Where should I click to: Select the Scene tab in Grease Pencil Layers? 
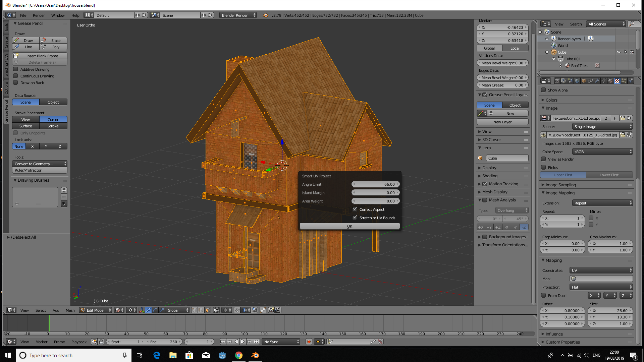[x=490, y=105]
